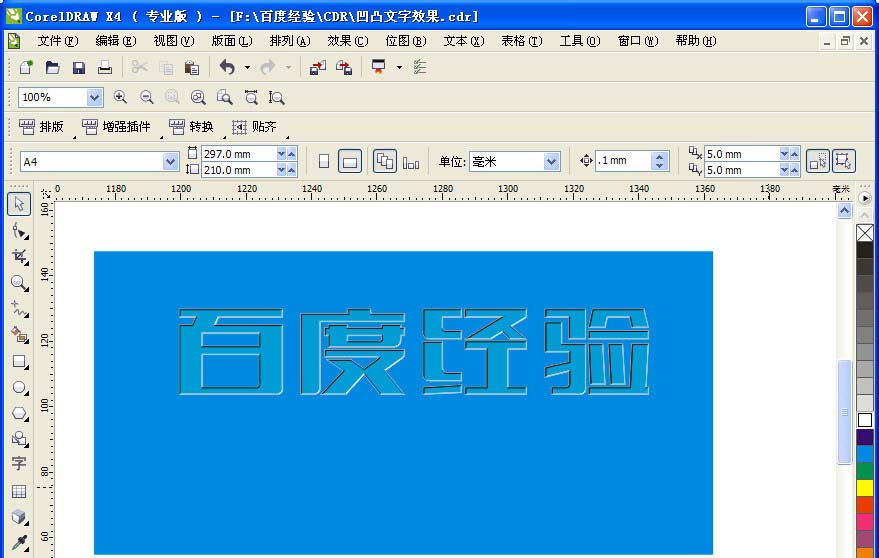879x558 pixels.
Task: Click the Undo arrow icon
Action: pos(227,68)
